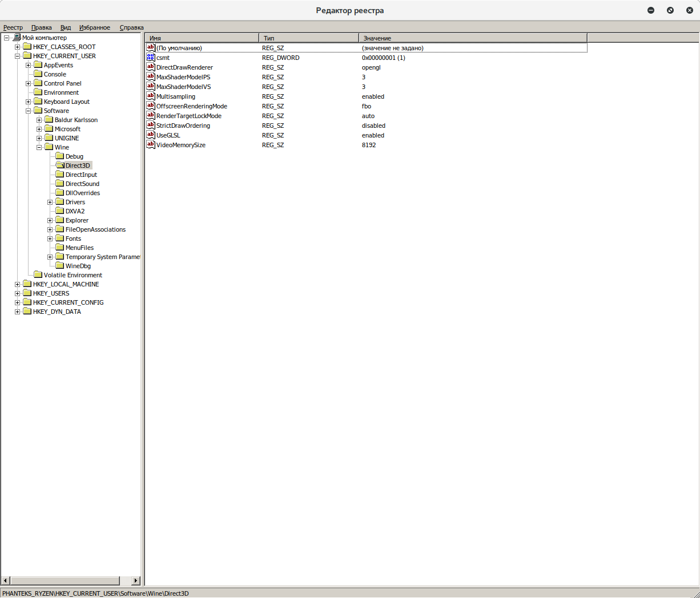Sort by the Имя column header
Screen dimensions: 700x598
click(202, 38)
